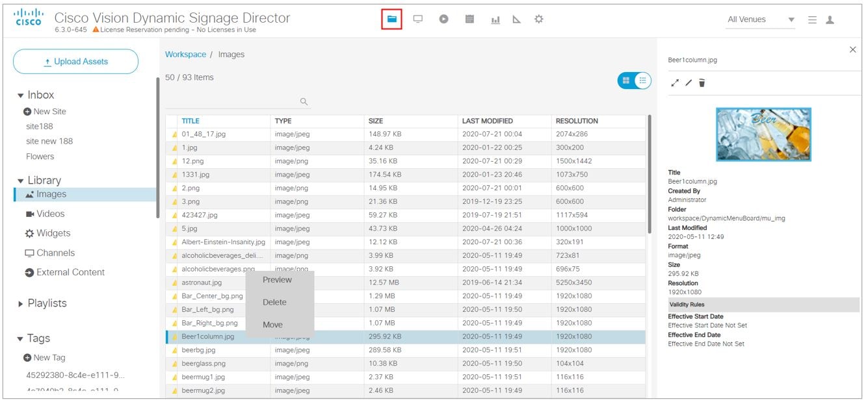Image resolution: width=868 pixels, height=404 pixels.
Task: Switch to grid view toggle
Action: tap(626, 81)
